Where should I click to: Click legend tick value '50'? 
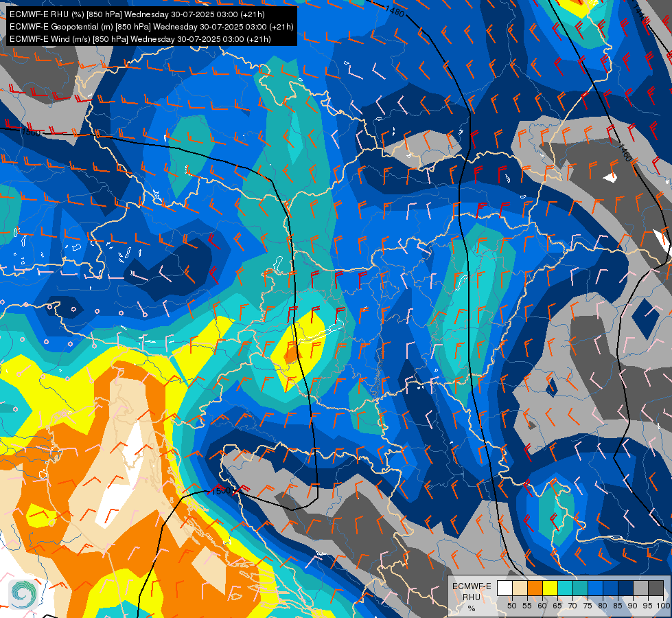512,606
